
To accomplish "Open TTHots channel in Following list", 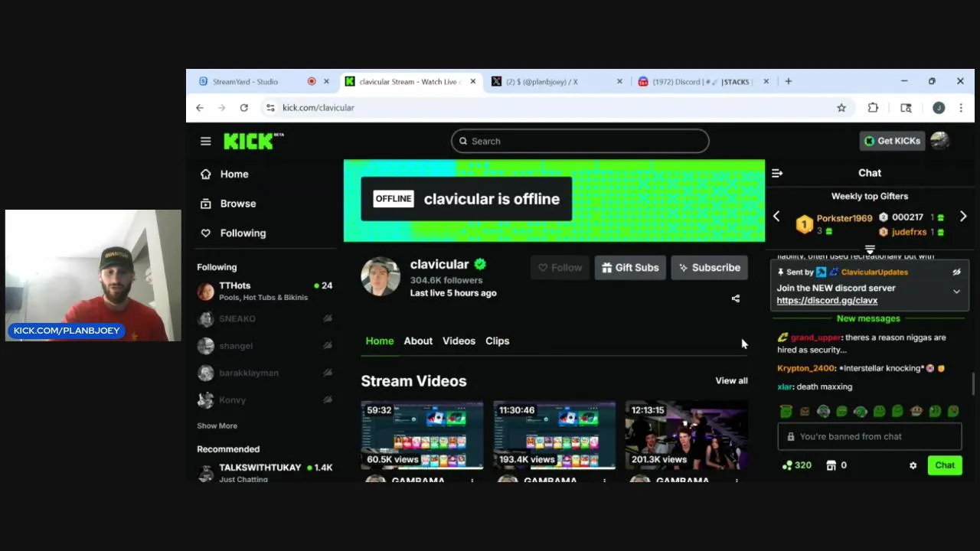I will click(265, 291).
